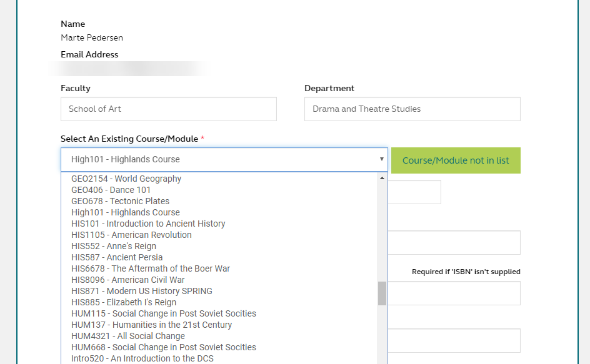Select HUM137 - Humanities in the 21st Century
The height and width of the screenshot is (364, 590).
click(151, 325)
